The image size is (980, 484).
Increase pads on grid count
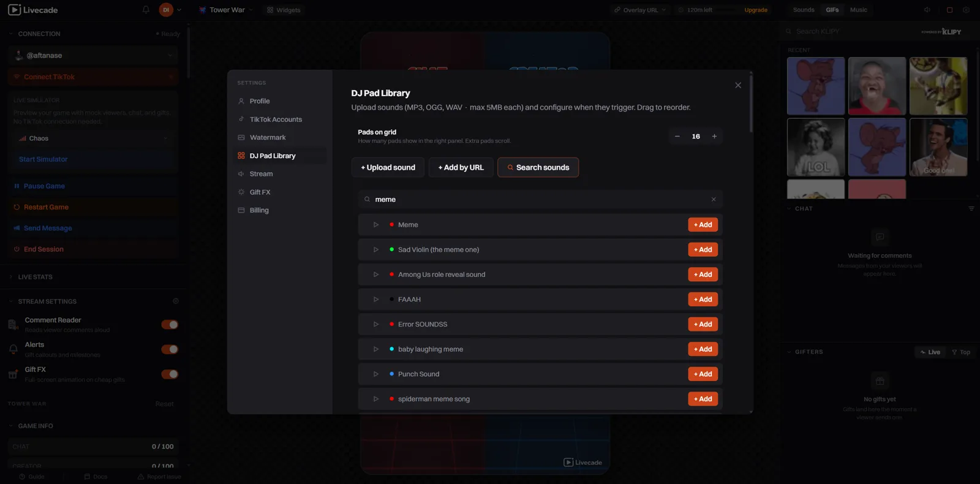click(714, 137)
